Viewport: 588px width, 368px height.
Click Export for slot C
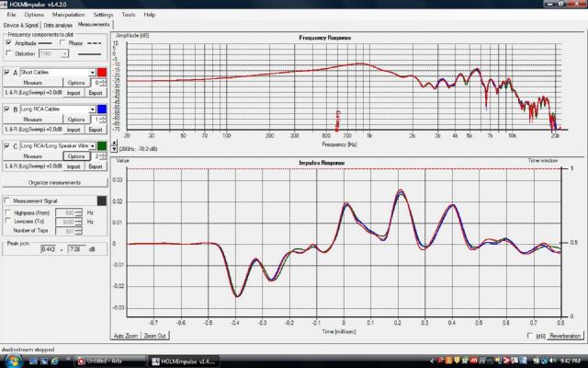[x=96, y=167]
